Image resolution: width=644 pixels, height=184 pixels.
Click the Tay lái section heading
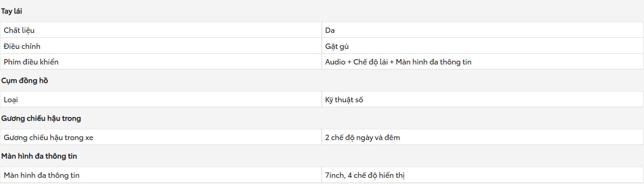click(12, 11)
